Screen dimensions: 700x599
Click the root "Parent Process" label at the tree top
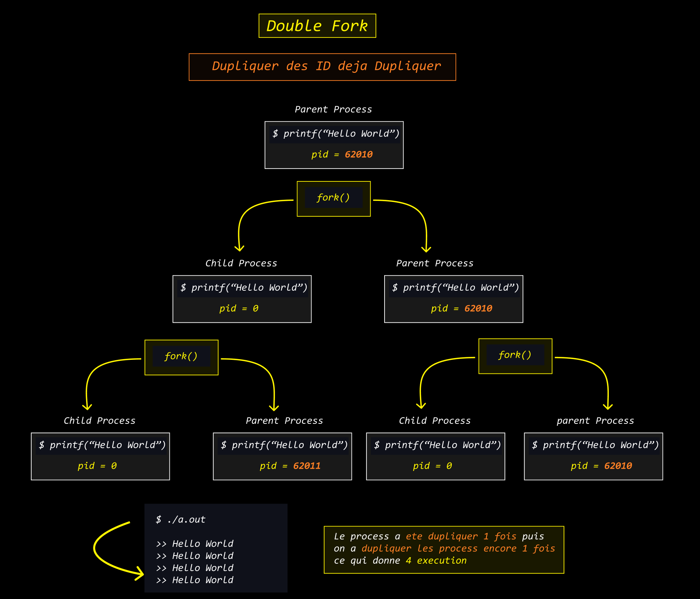[x=333, y=109]
